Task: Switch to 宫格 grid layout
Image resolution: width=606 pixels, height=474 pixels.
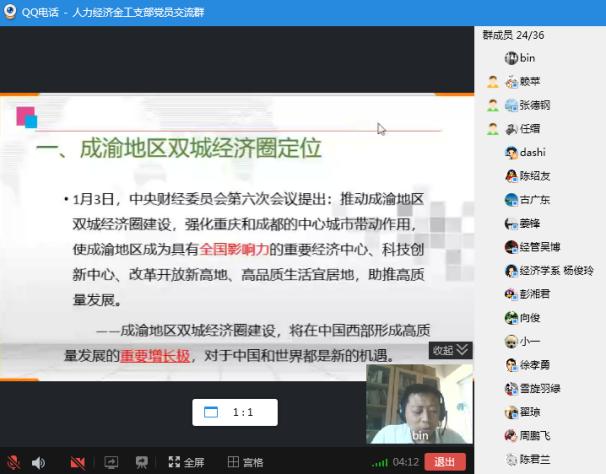Action: tap(245, 462)
